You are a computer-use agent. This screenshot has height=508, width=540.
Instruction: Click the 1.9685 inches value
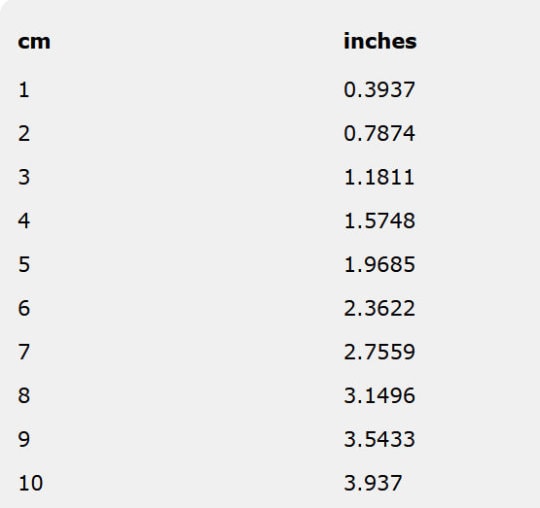(x=380, y=265)
